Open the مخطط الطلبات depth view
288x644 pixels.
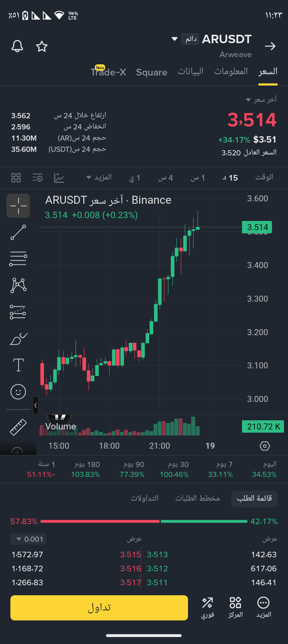tap(198, 498)
